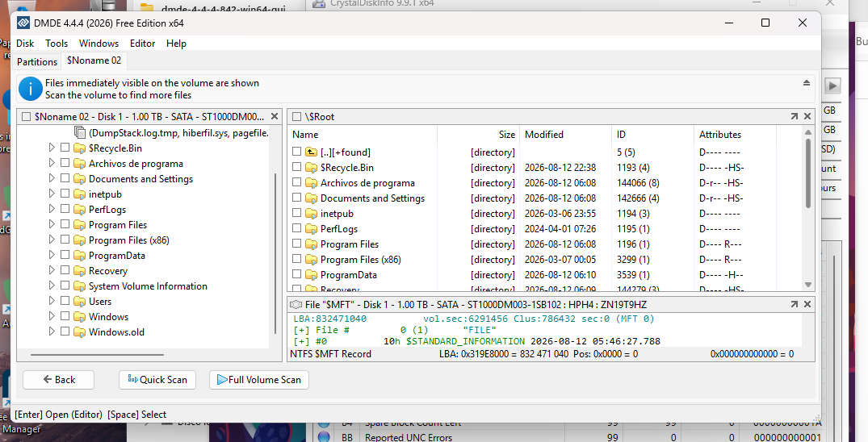Expand the System Volume Information tree node

pos(52,286)
